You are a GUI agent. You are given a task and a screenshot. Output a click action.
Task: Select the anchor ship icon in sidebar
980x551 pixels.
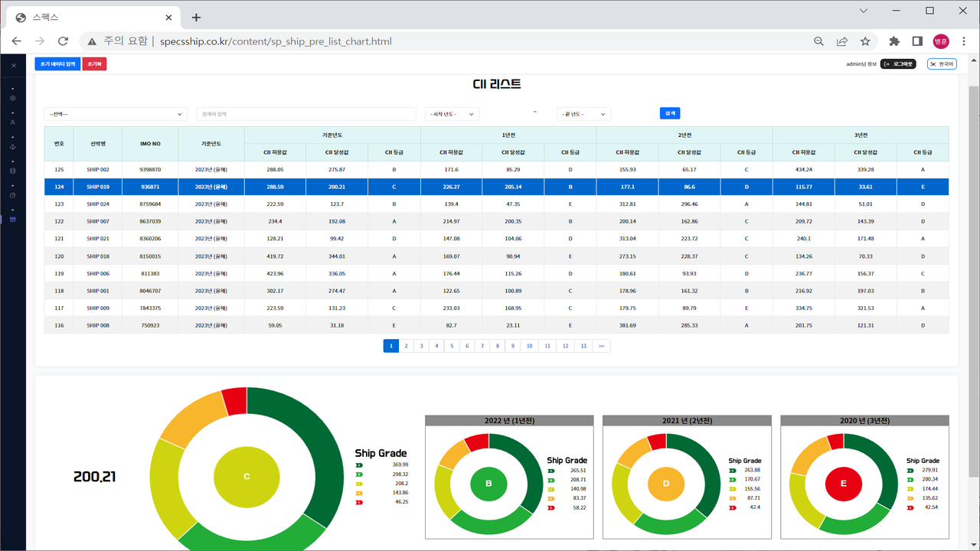13,146
